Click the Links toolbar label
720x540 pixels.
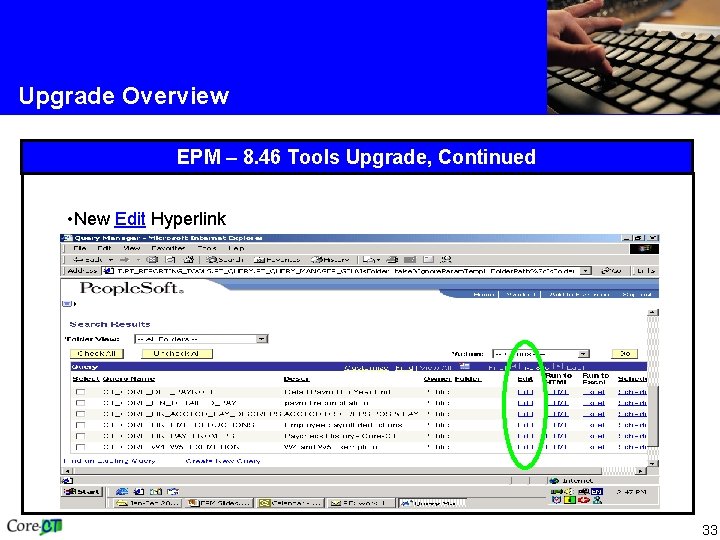pyautogui.click(x=645, y=271)
